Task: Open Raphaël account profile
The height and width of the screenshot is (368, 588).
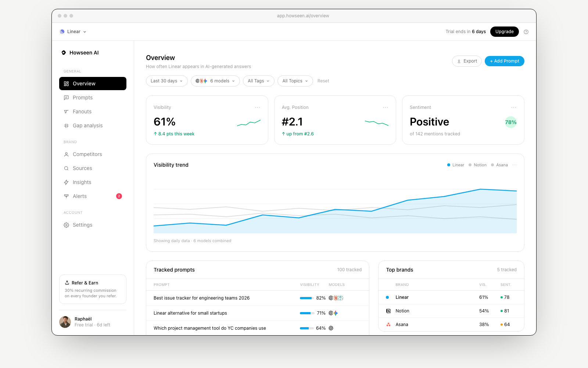Action: tap(93, 322)
